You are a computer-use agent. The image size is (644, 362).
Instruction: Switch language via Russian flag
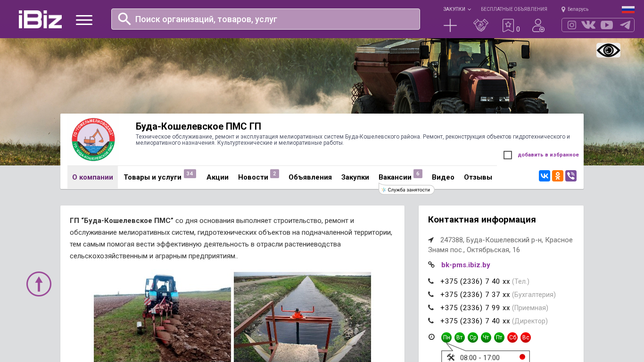coord(628,9)
